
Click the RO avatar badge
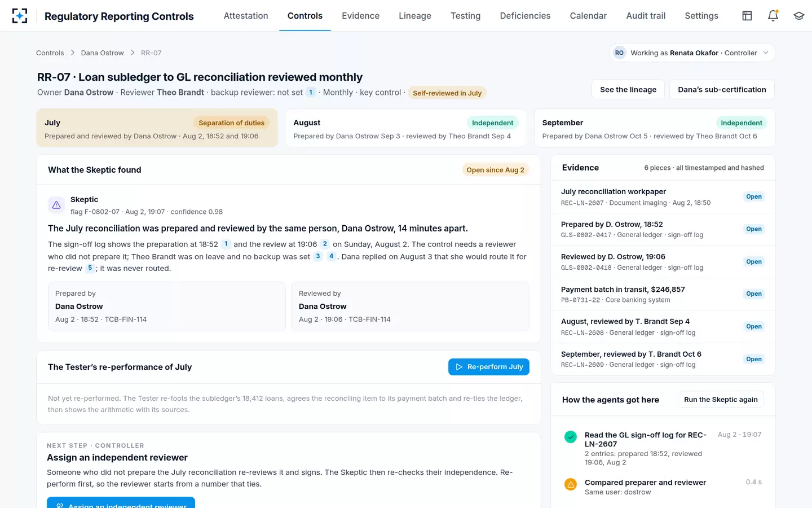pos(619,53)
